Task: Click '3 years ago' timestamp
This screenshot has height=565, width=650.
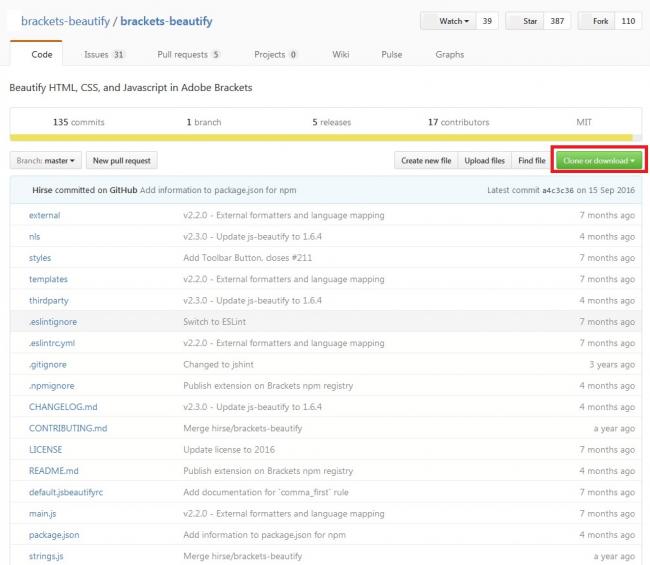Action: click(x=612, y=365)
